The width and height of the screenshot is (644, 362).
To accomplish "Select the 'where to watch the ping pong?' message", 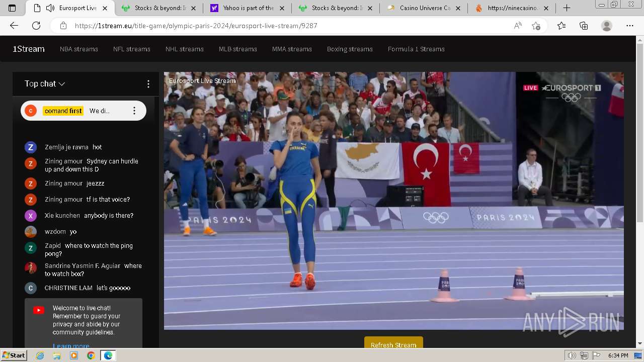I will [89, 250].
